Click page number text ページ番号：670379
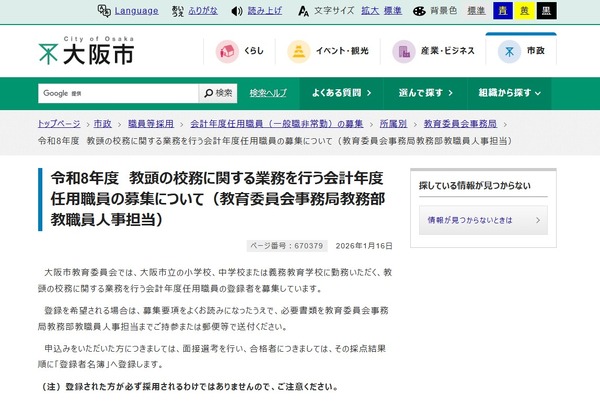The height and width of the screenshot is (407, 600). tap(287, 246)
